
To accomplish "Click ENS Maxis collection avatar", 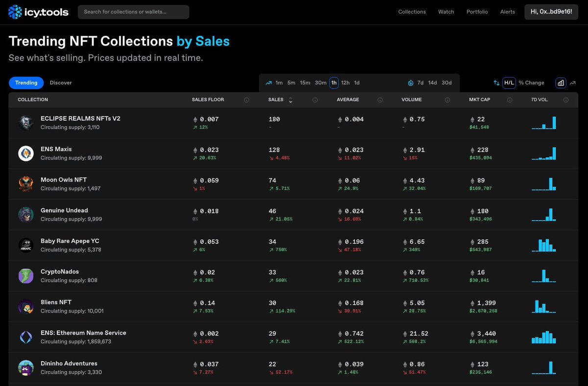I will [26, 154].
